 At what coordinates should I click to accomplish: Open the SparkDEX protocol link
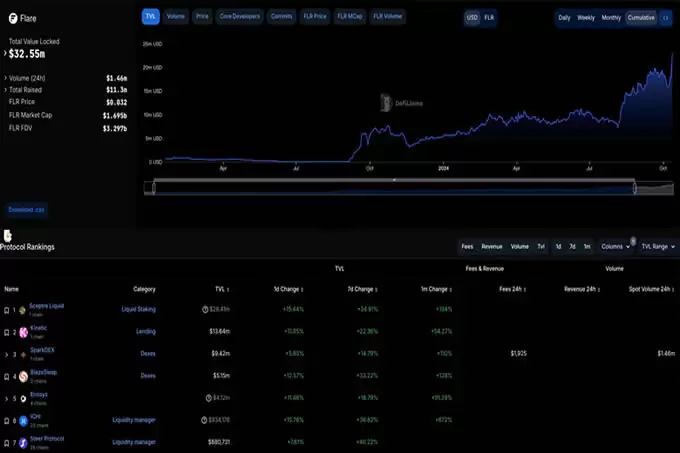point(42,350)
